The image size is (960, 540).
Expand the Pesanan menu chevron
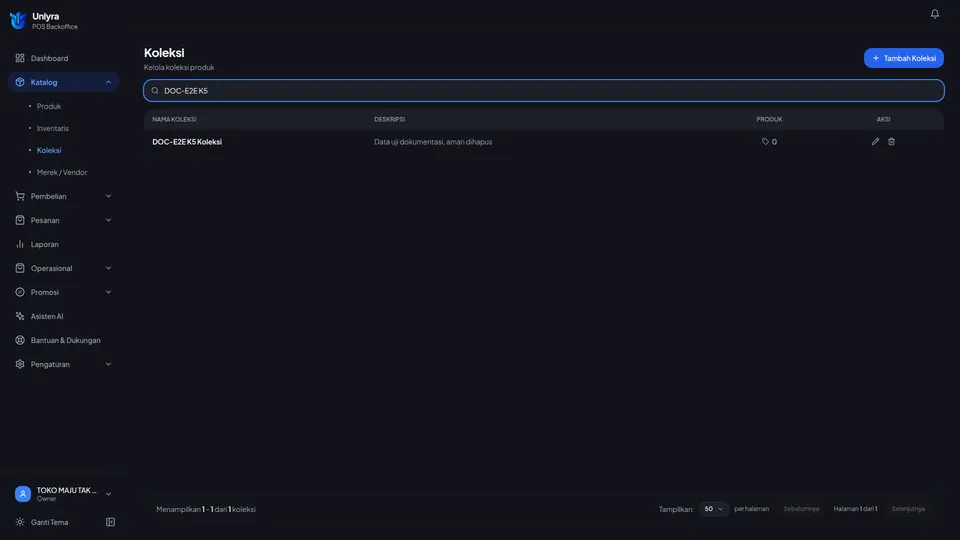point(108,220)
